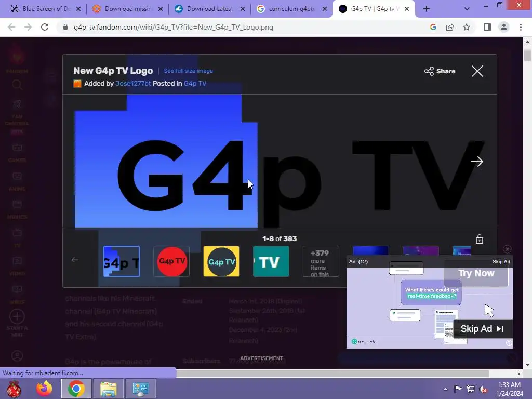Viewport: 532px width, 399px height.
Task: Open Jose1277bt user profile link
Action: pos(133,84)
